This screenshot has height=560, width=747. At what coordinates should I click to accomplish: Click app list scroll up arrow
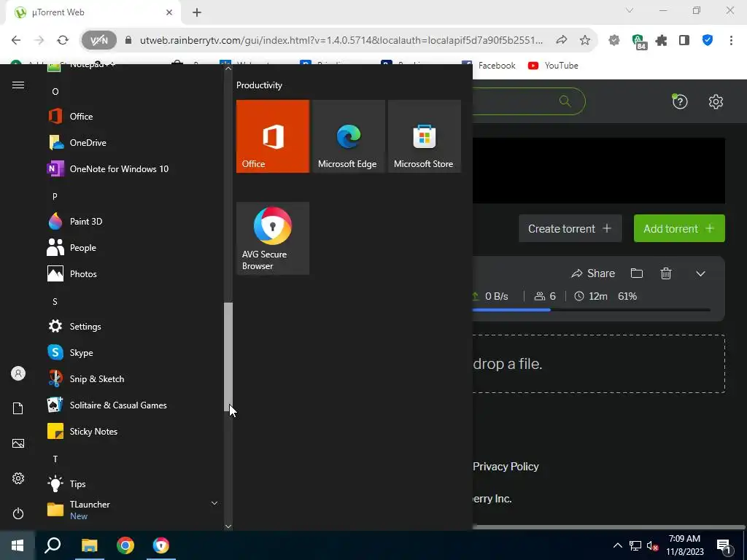[228, 69]
